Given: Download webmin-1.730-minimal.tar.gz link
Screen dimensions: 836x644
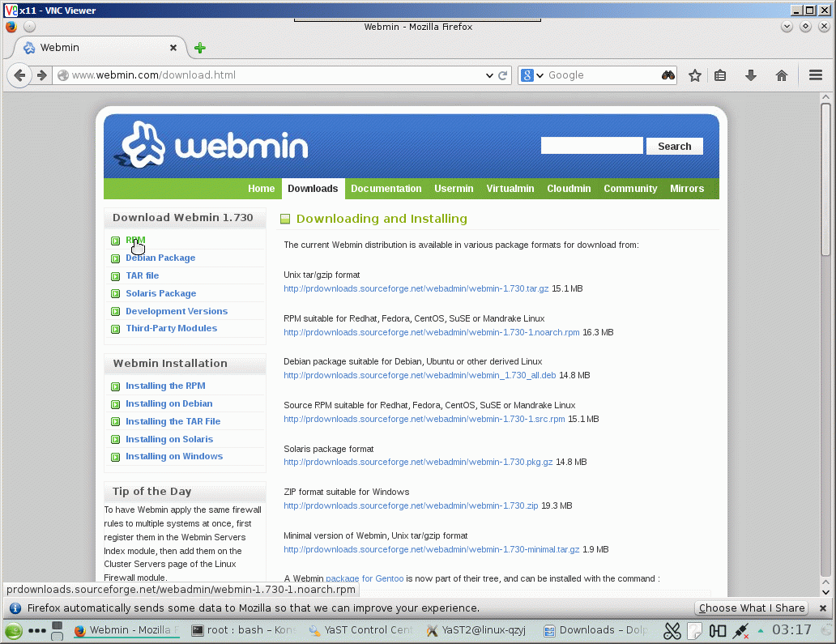Looking at the screenshot, I should coord(431,549).
